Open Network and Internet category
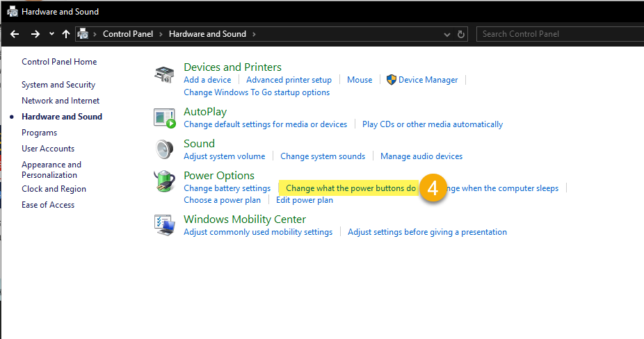 [61, 101]
